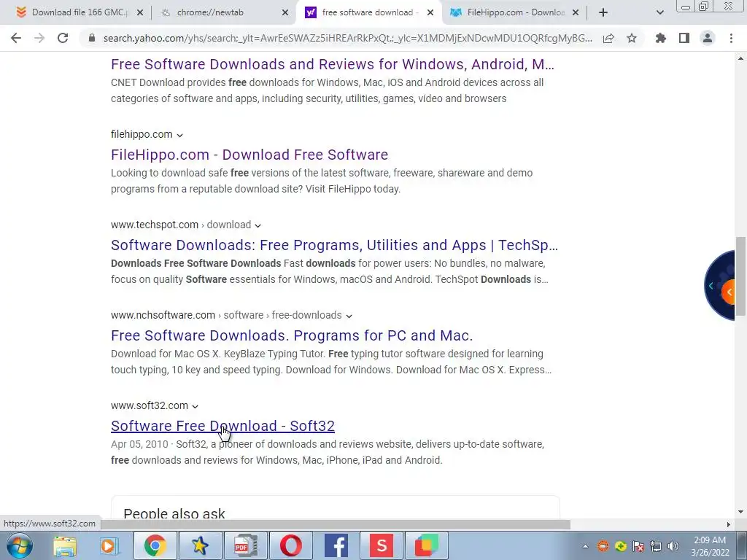
Task: Click the People also ask heading
Action: coord(174,514)
